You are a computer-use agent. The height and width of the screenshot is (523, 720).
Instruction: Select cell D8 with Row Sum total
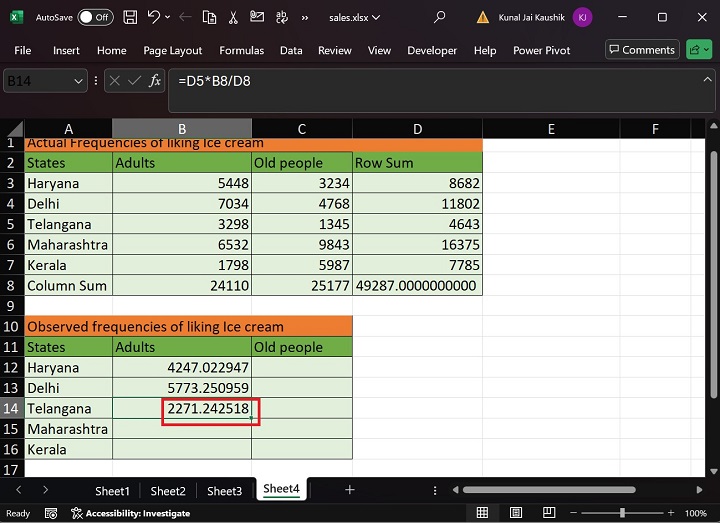[x=417, y=286]
